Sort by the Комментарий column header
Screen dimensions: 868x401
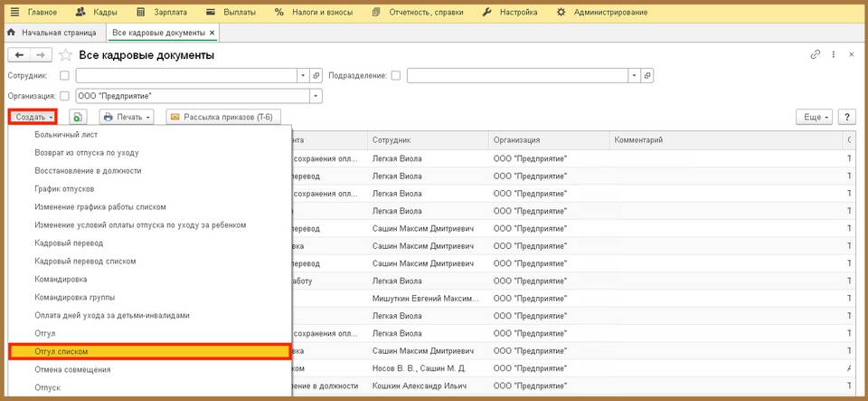pyautogui.click(x=726, y=140)
